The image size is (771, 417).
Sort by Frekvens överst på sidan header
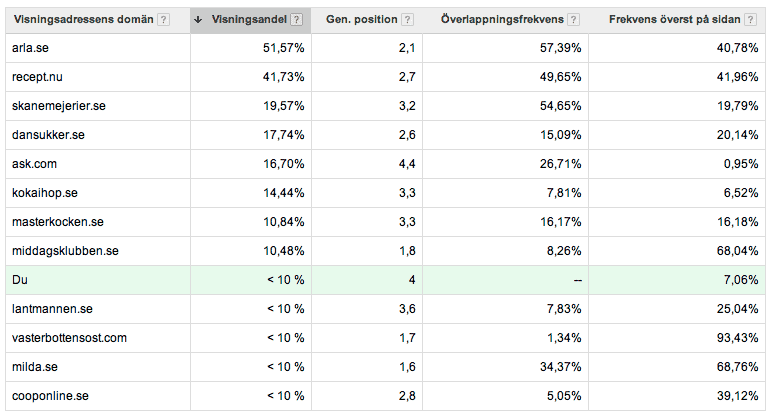pyautogui.click(x=684, y=20)
